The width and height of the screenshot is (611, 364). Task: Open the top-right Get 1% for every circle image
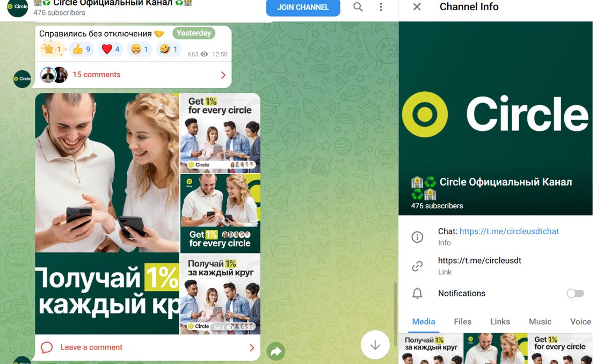pyautogui.click(x=220, y=133)
